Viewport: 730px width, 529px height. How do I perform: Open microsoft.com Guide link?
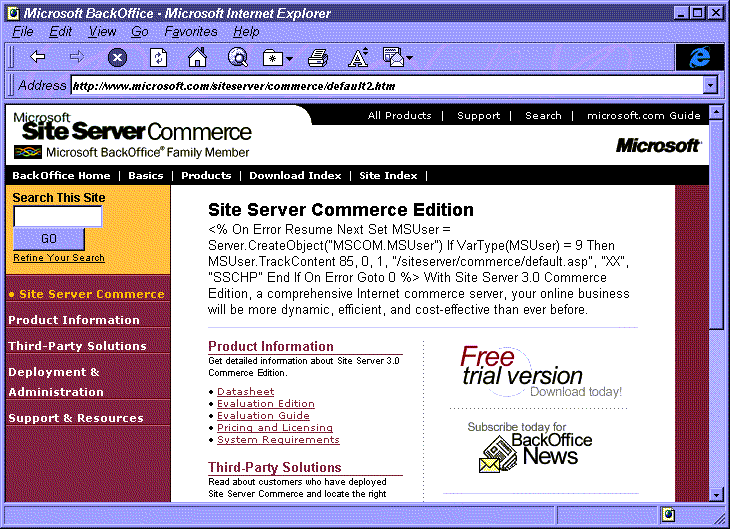643,115
